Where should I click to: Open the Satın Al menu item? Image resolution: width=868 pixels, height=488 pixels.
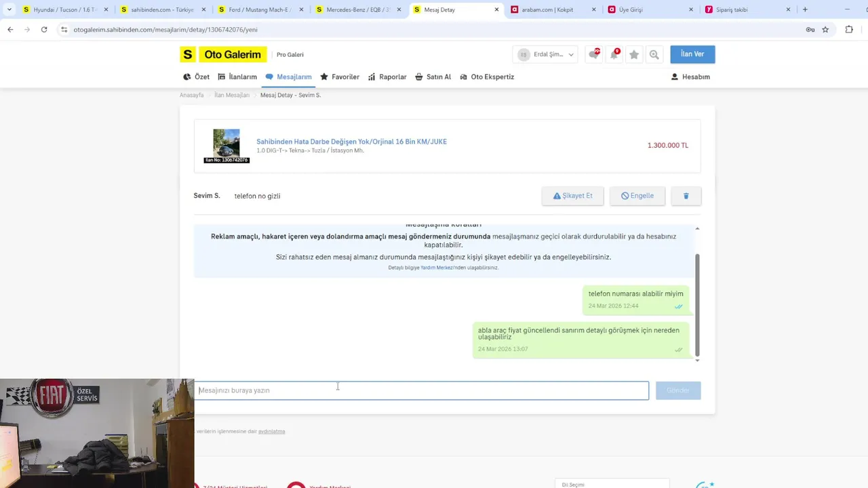tap(433, 77)
